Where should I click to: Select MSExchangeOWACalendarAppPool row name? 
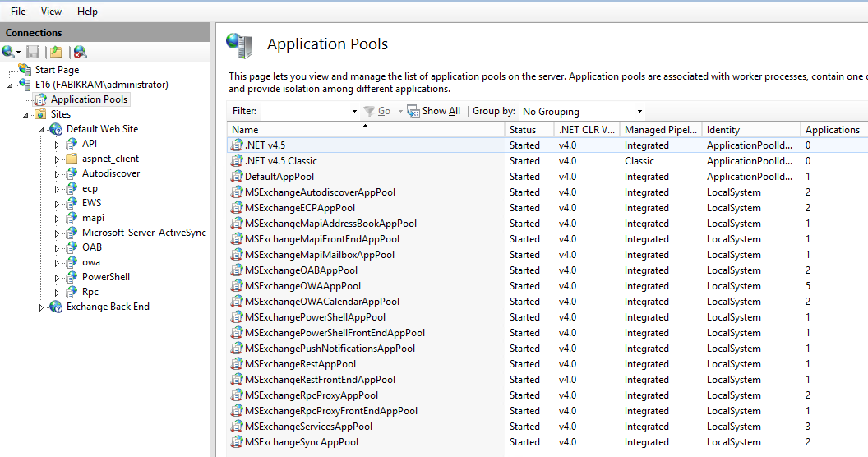322,302
